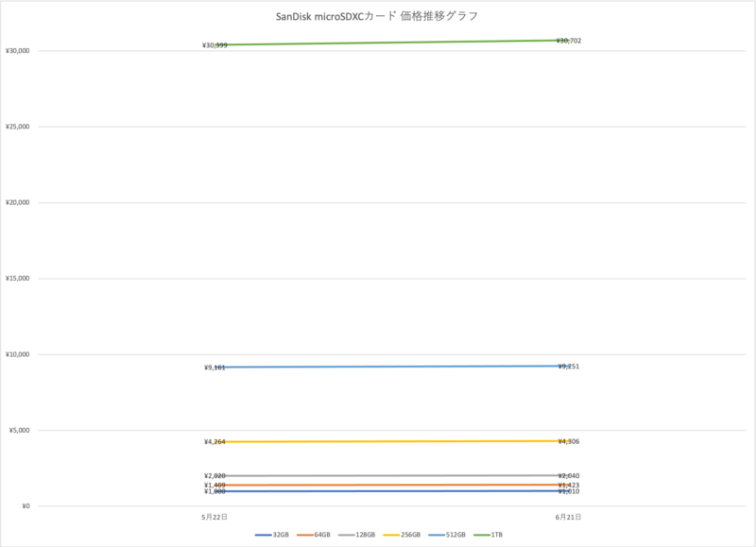This screenshot has height=547, width=756.
Task: Click the ¥30,000 axis value
Action: tap(17, 51)
